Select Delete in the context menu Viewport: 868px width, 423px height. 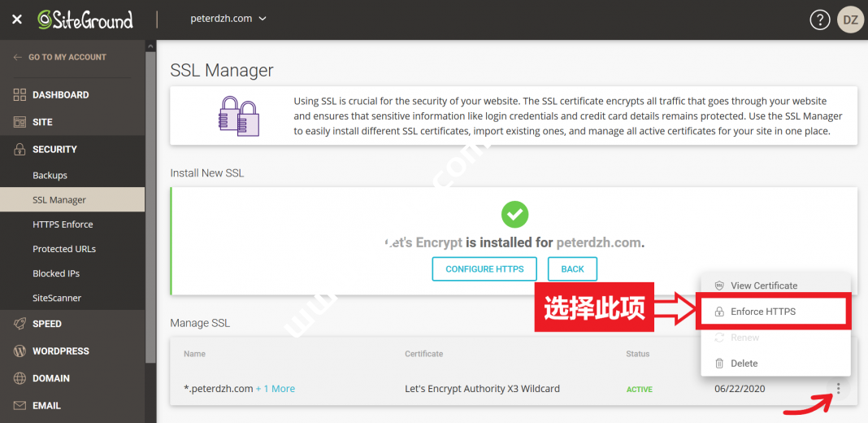click(744, 364)
